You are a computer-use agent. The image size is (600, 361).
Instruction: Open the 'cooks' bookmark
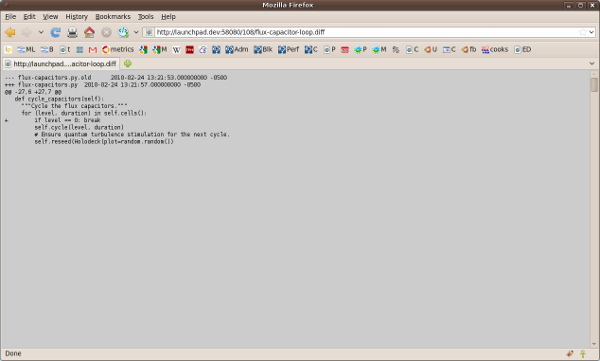point(494,49)
